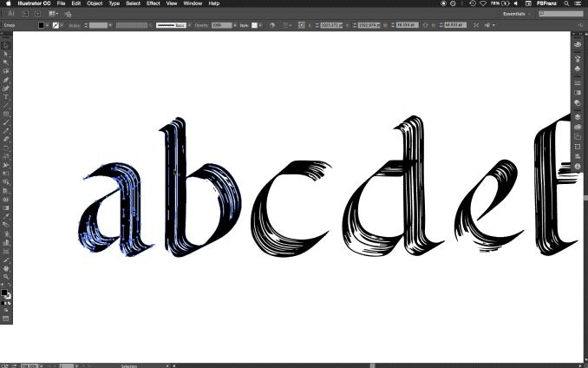This screenshot has height=368, width=588.
Task: Click the X position value field
Action: [331, 25]
